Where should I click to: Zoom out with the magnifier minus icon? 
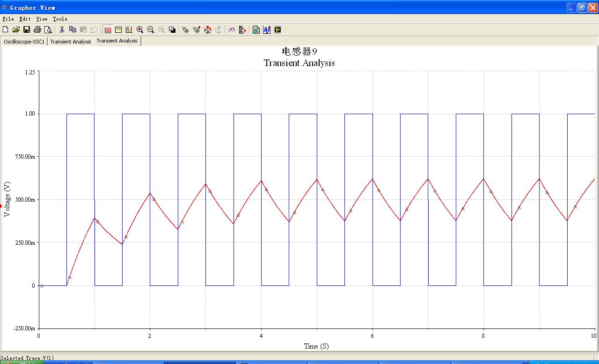pyautogui.click(x=151, y=29)
